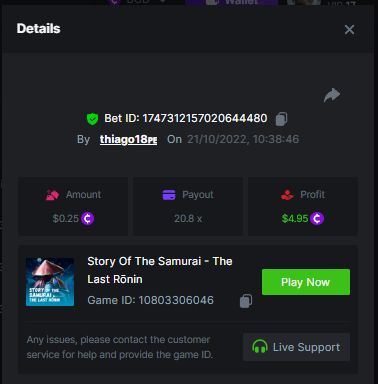The height and width of the screenshot is (384, 378).
Task: Open Story Of The Samurai game thumbnail
Action: point(50,282)
